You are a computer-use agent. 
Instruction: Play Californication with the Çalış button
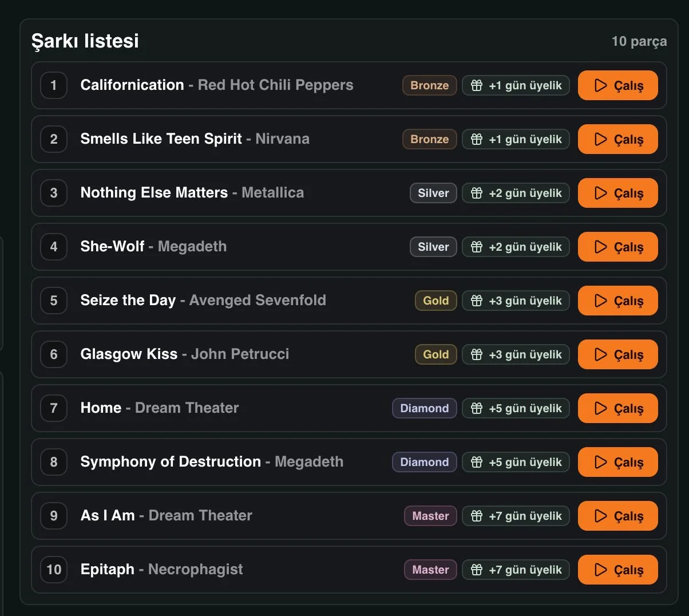[x=617, y=85]
